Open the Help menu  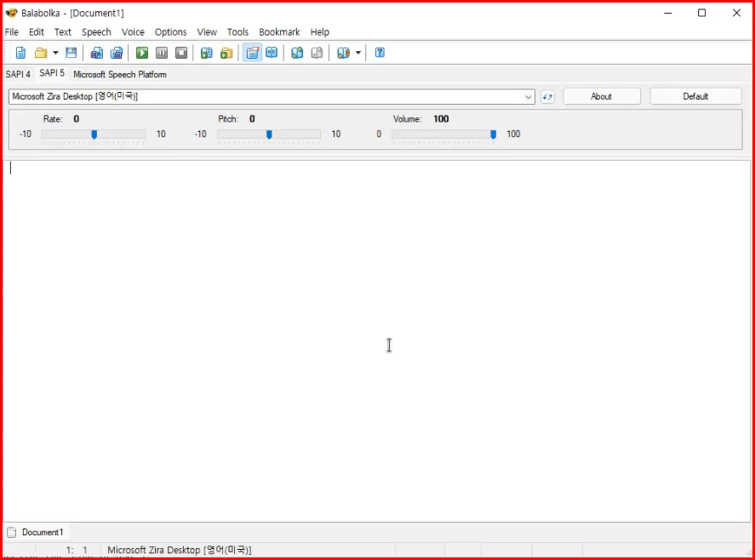(x=320, y=31)
